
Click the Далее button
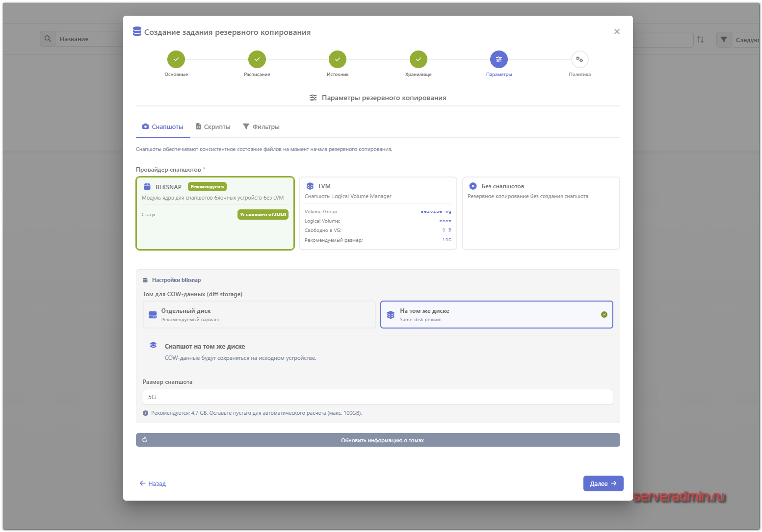click(603, 483)
